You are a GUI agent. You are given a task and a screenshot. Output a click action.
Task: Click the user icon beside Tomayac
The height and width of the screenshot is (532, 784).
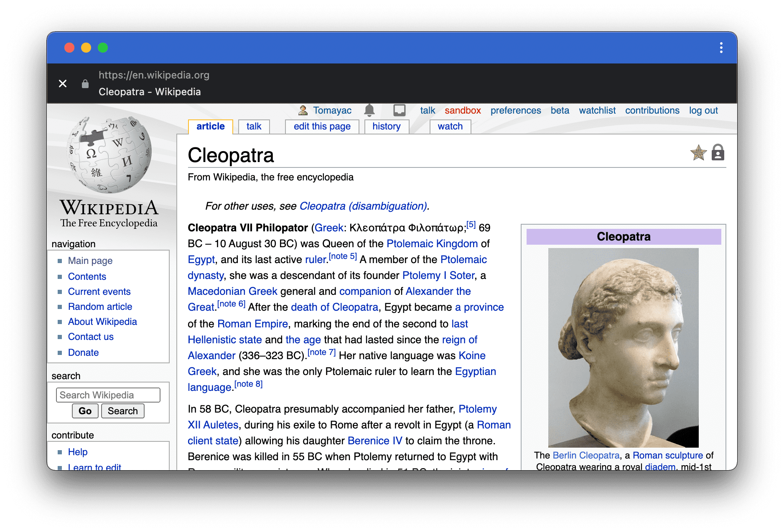click(x=303, y=110)
